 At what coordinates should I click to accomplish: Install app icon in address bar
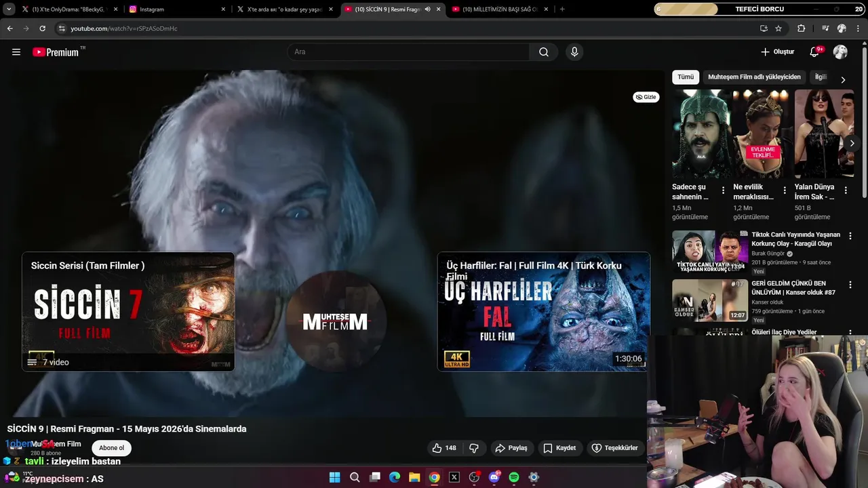(764, 28)
